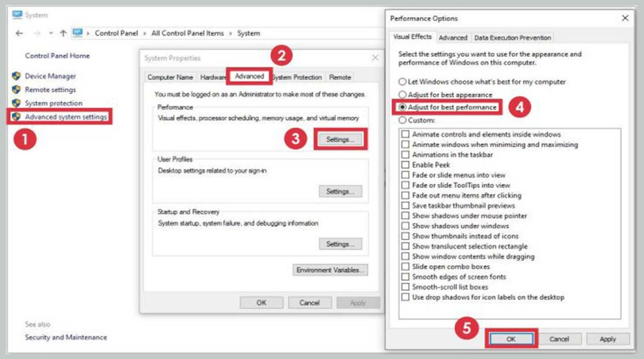Switch to the Computer Name tab
644x359 pixels.
click(x=170, y=77)
